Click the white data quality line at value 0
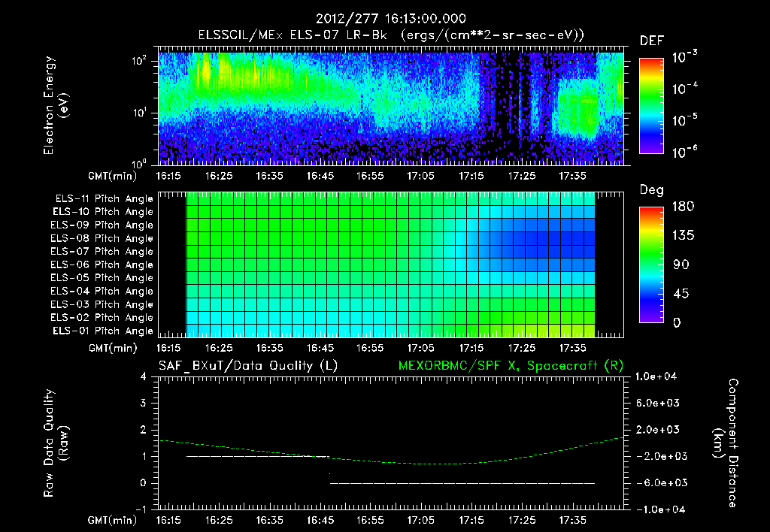 click(x=462, y=483)
